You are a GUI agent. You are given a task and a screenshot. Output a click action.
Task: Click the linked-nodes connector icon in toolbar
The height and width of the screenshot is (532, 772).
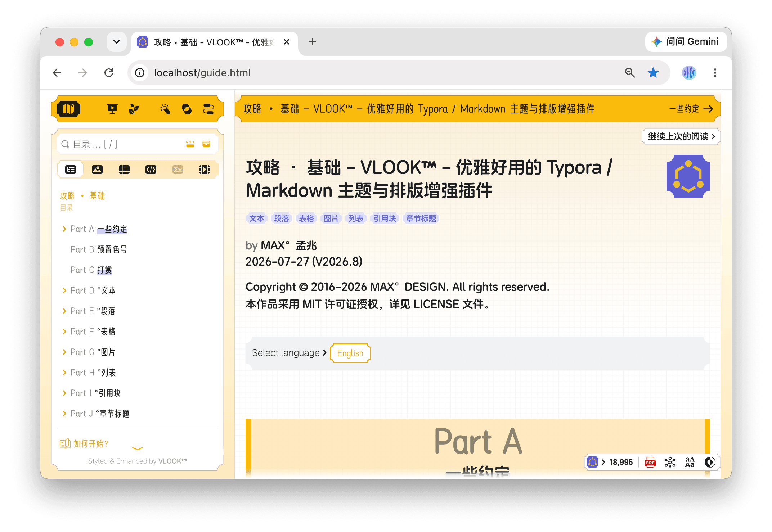[208, 109]
